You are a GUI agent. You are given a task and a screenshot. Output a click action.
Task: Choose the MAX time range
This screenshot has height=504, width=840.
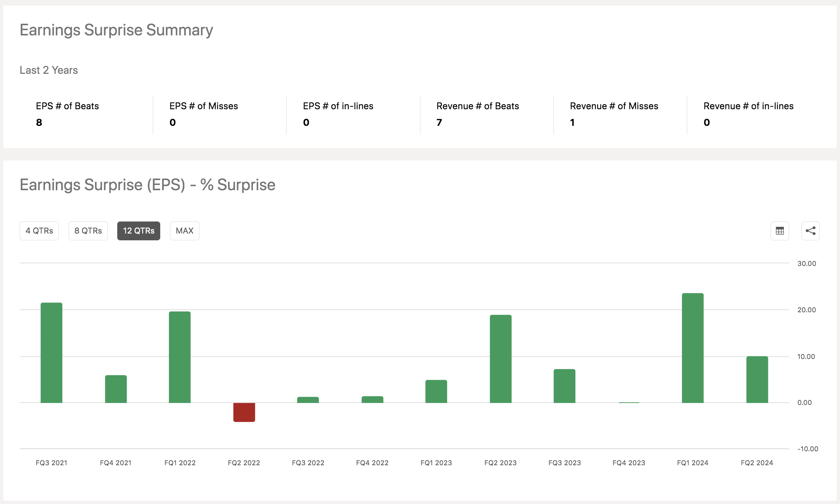pyautogui.click(x=184, y=231)
